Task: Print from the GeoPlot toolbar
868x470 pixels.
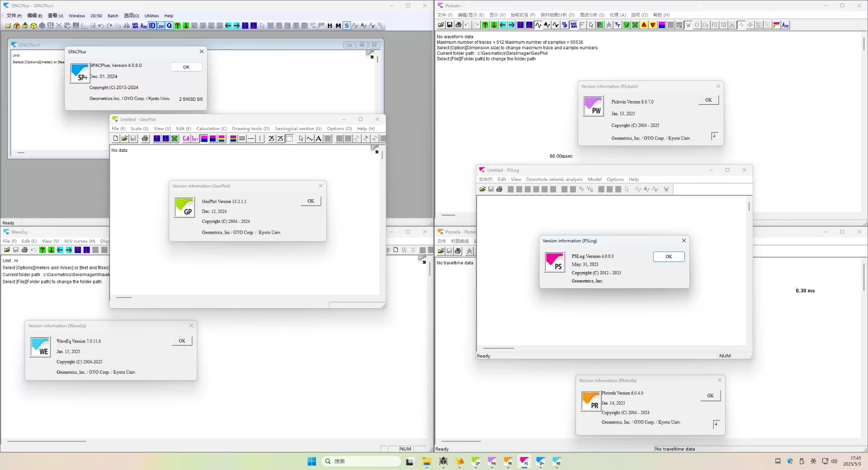Action: click(145, 139)
